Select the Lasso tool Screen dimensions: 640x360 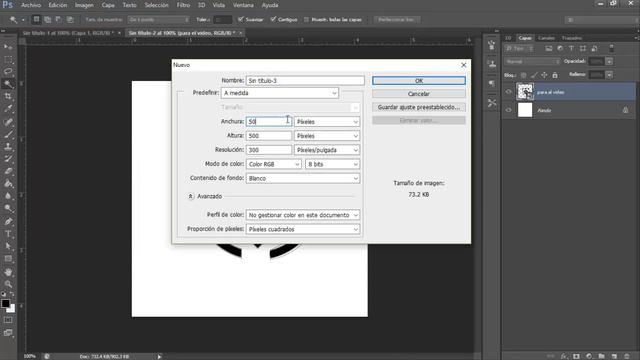click(8, 71)
